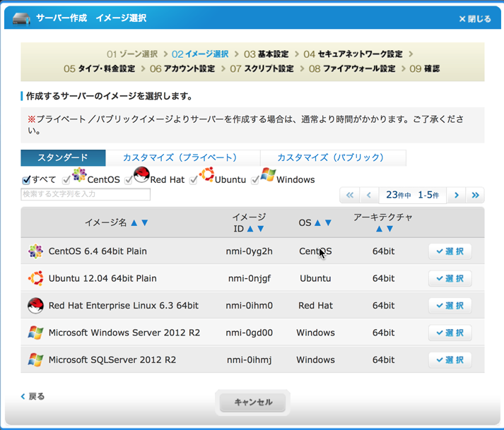The image size is (504, 430).
Task: Click step 06 アカウント設定
Action: pyautogui.click(x=182, y=68)
